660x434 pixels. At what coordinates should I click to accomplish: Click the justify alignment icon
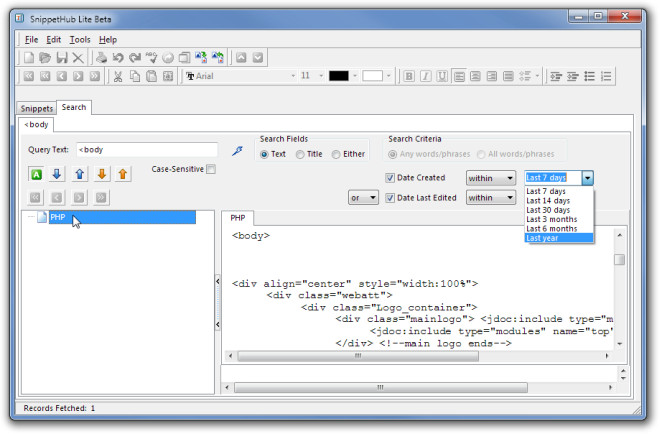pyautogui.click(x=508, y=76)
